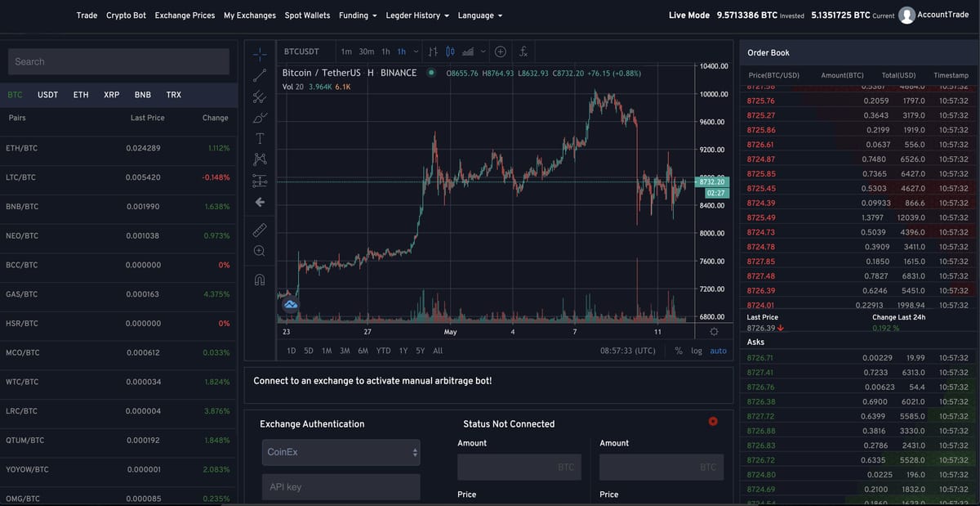
Task: Open the CoinEx exchange dropdown
Action: (x=341, y=452)
